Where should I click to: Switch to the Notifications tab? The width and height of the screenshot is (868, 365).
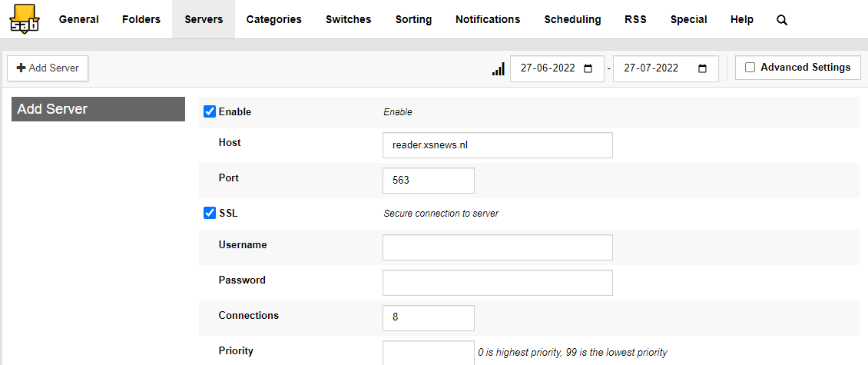pos(488,19)
